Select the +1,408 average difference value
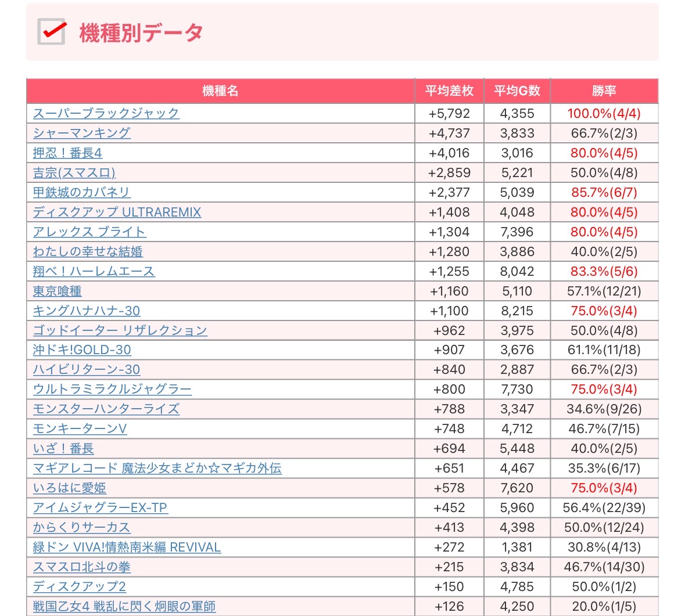The image size is (685, 616). [449, 212]
